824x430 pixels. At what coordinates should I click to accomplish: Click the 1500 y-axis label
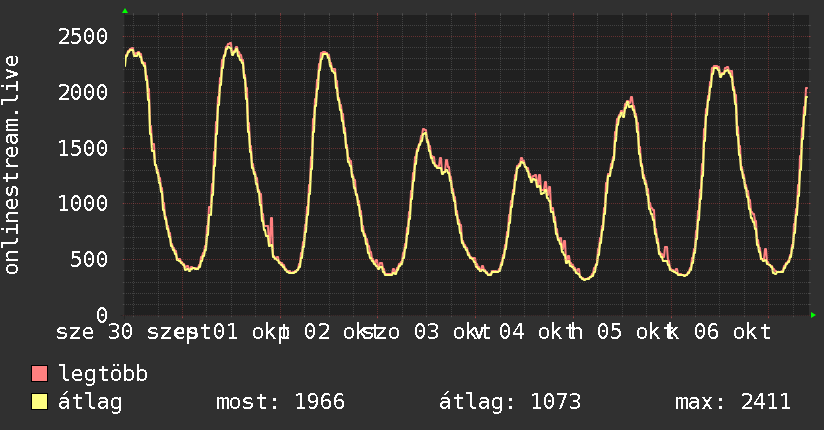point(83,148)
